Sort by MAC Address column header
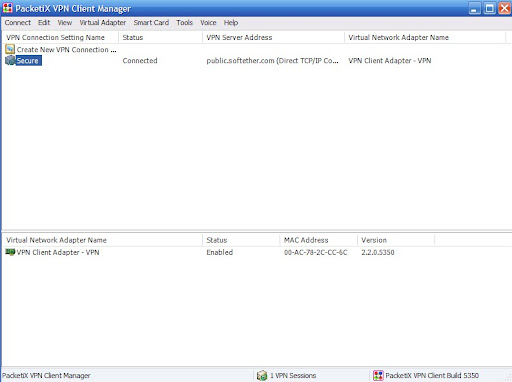 tap(319, 240)
